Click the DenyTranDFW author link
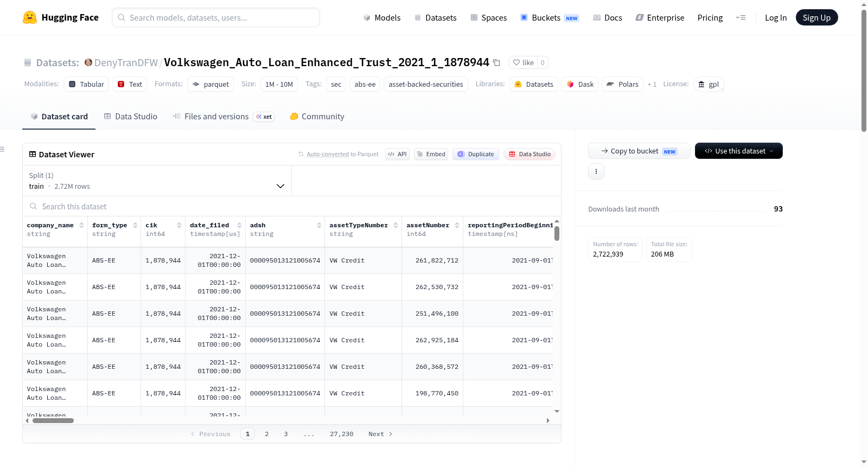Screen dimensions: 868x467 [x=126, y=62]
